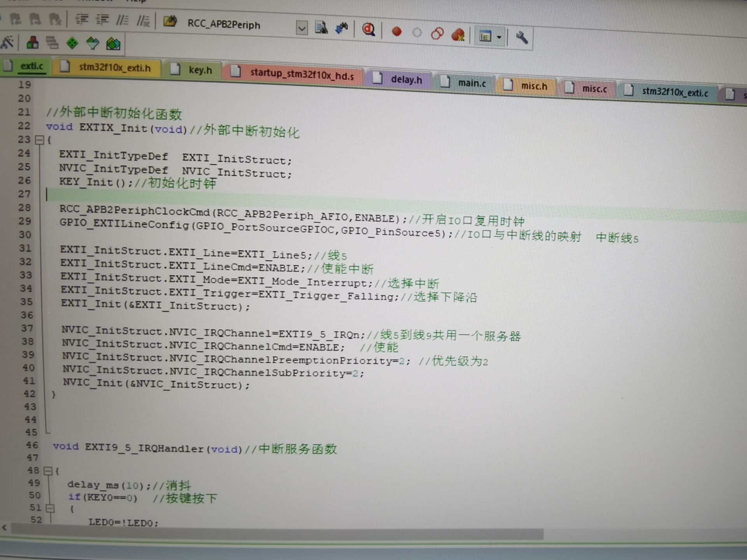Collapse the if-block fold at line 51
Image resolution: width=747 pixels, height=560 pixels.
click(50, 508)
